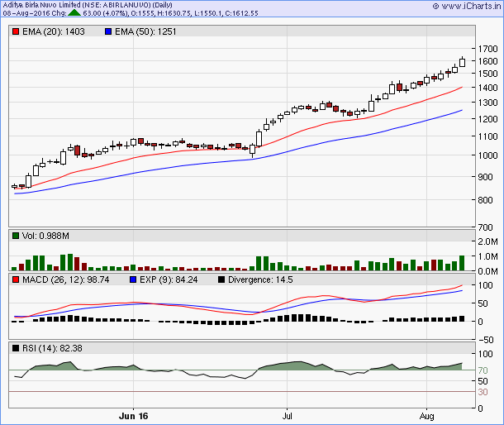Click the O:1555 open price value

click(143, 13)
